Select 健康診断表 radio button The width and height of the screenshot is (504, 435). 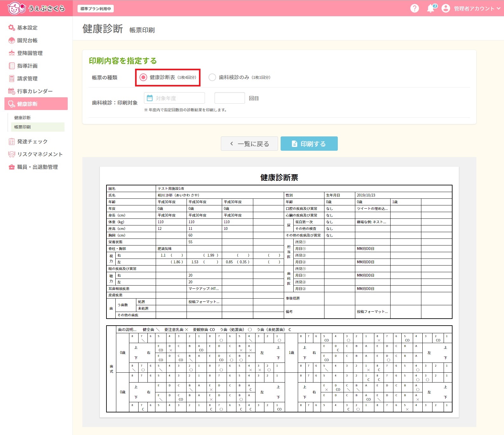[143, 77]
